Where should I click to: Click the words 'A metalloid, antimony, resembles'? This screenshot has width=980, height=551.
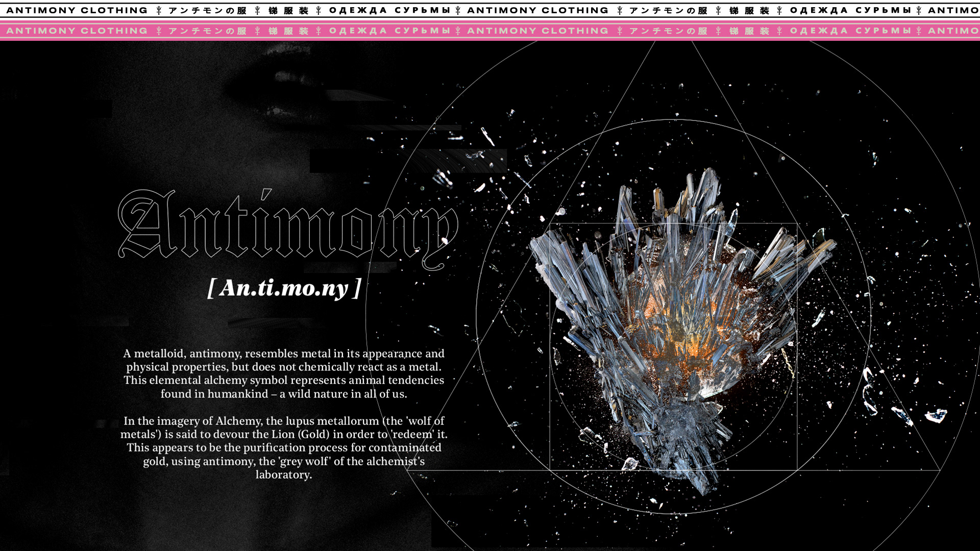[210, 354]
